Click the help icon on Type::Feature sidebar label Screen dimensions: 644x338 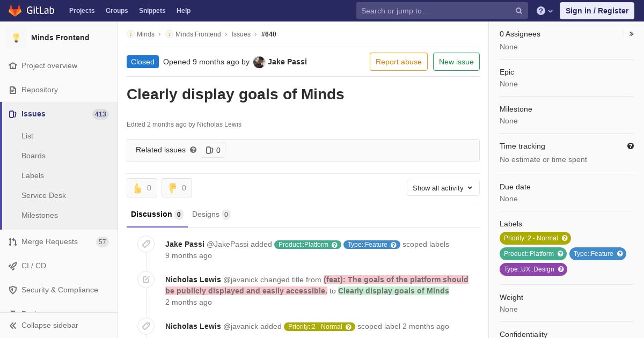point(620,254)
